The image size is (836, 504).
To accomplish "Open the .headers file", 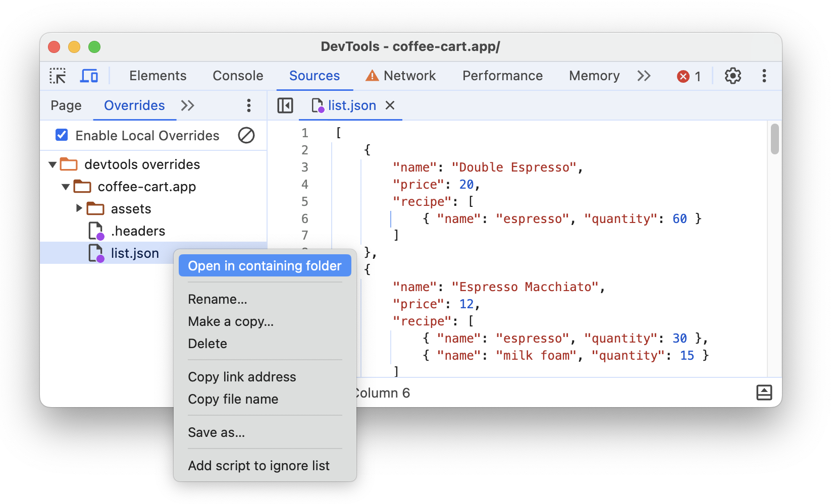I will pyautogui.click(x=137, y=231).
